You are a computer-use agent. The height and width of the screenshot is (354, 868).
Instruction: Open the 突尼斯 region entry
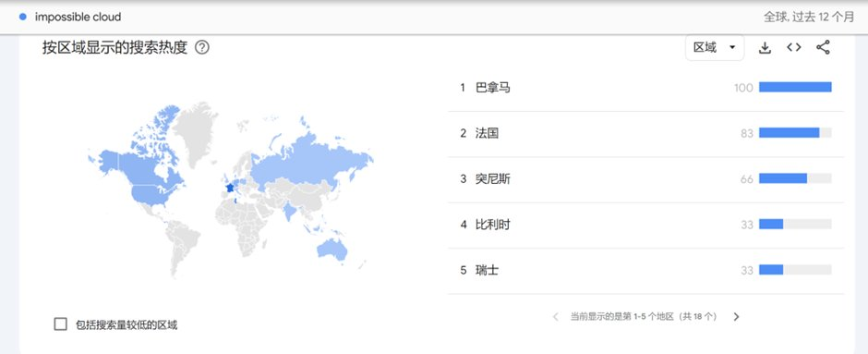tap(645, 179)
